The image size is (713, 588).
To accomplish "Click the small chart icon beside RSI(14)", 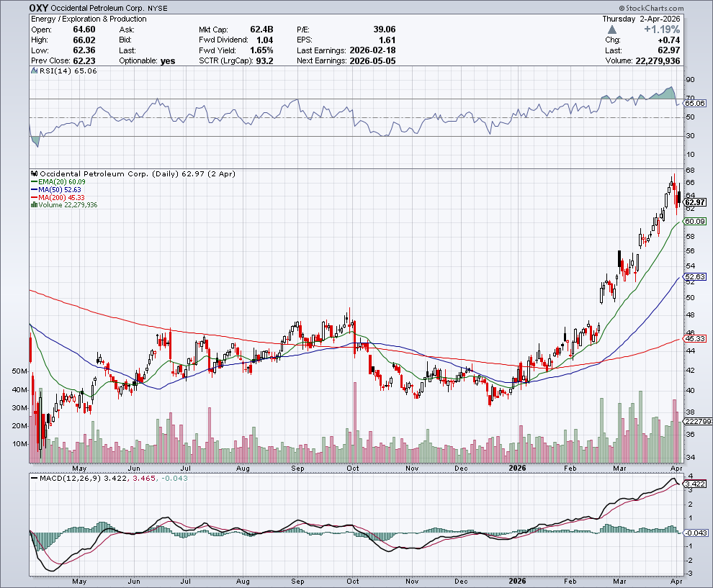I will [34, 71].
